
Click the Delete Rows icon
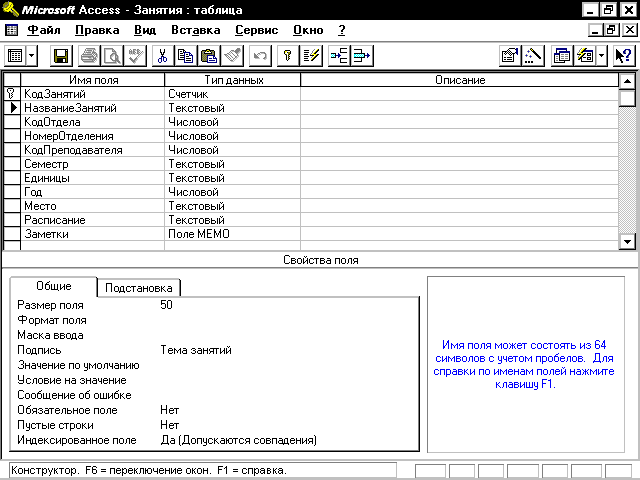[362, 56]
